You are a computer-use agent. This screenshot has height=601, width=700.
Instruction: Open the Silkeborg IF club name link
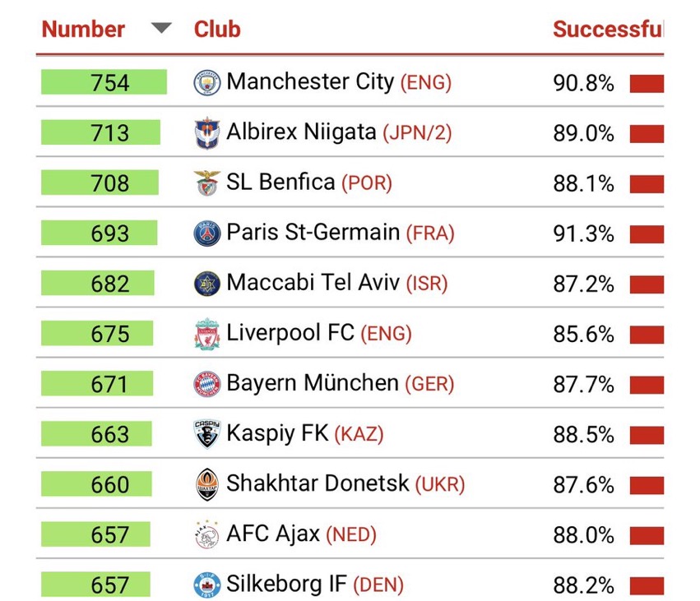(x=286, y=585)
